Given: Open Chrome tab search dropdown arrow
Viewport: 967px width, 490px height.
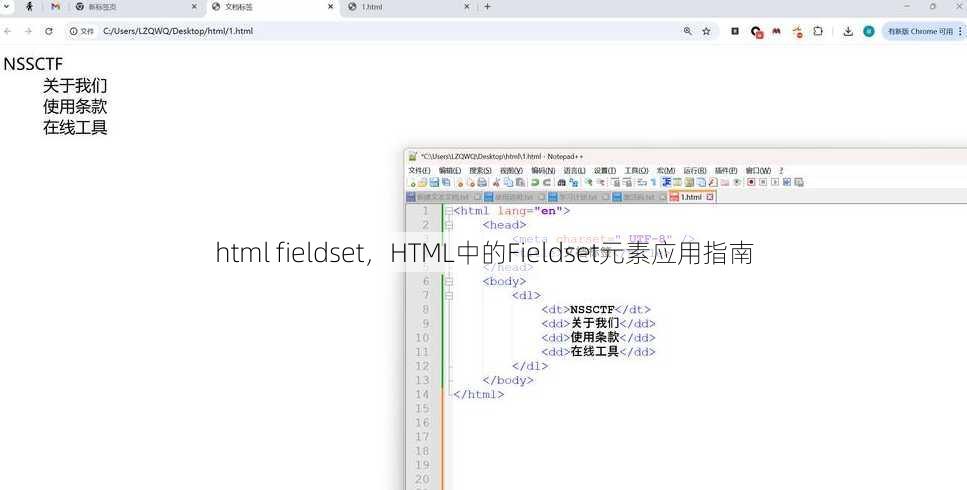Looking at the screenshot, I should coord(7,6).
